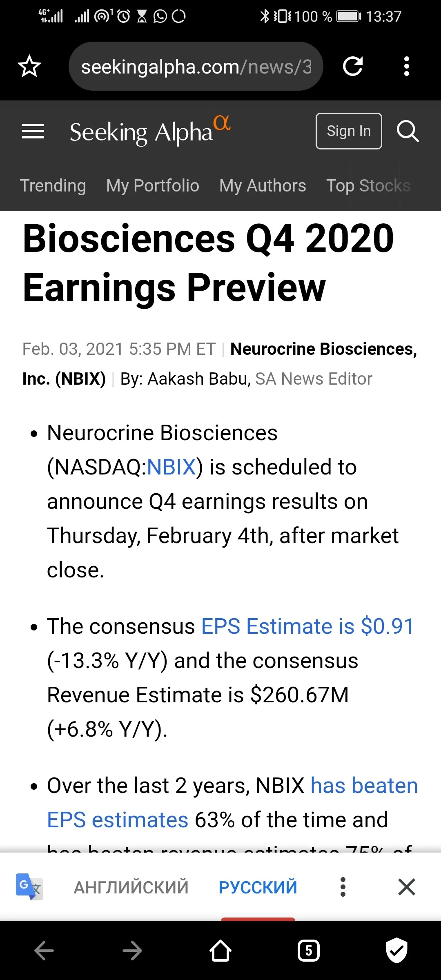Dismiss the Google Translate bar

[x=407, y=887]
